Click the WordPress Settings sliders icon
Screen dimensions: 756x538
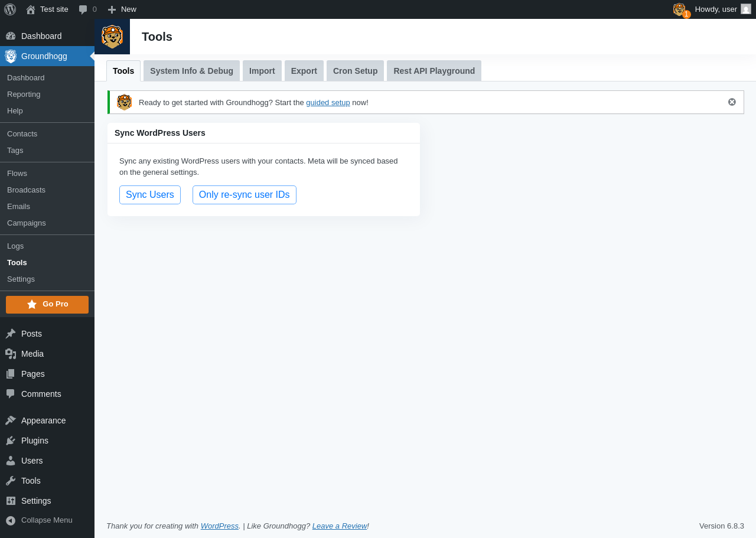11,501
